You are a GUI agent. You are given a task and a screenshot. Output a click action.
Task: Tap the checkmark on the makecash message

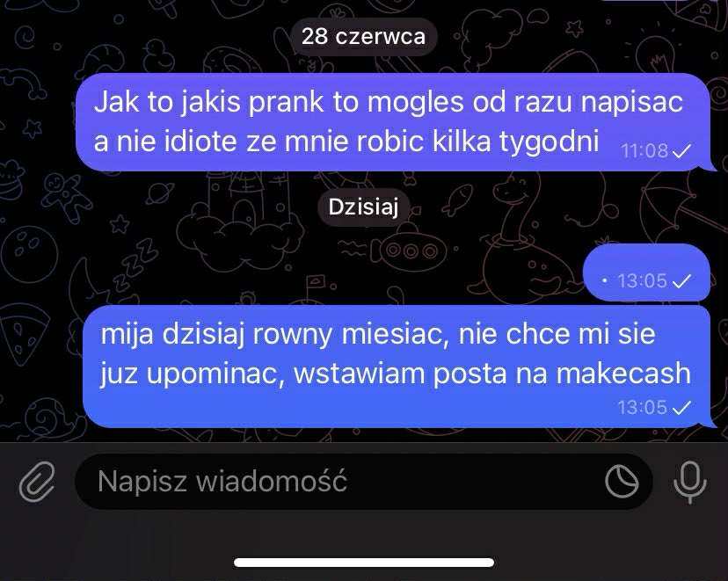coord(681,408)
